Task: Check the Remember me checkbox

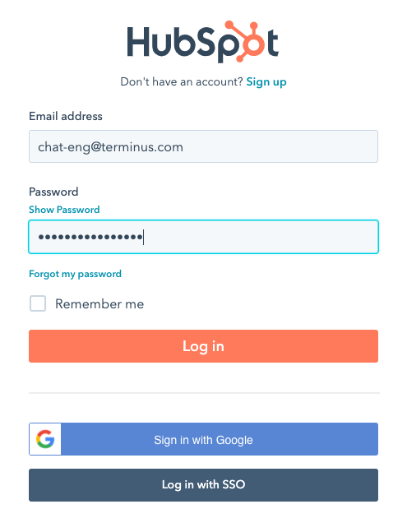Action: (x=38, y=303)
